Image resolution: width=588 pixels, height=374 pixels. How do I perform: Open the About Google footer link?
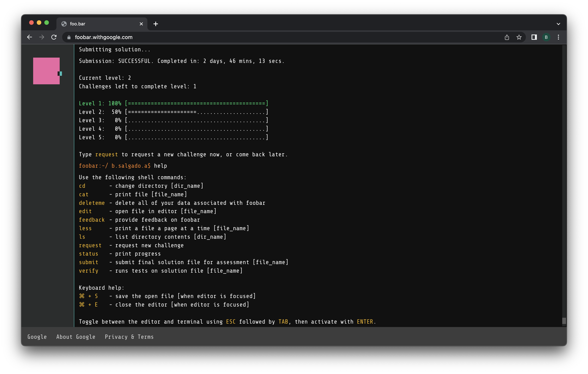[76, 337]
